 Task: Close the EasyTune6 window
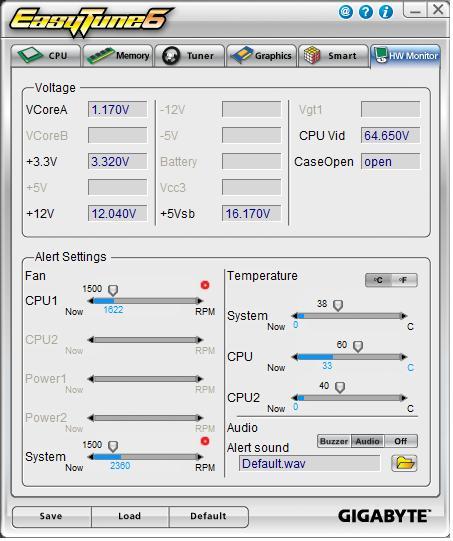click(438, 10)
